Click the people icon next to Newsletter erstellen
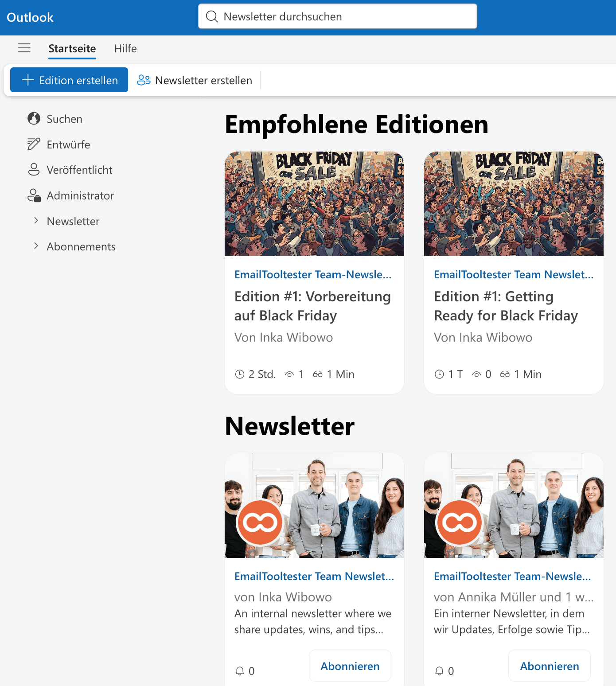616x686 pixels. (143, 80)
